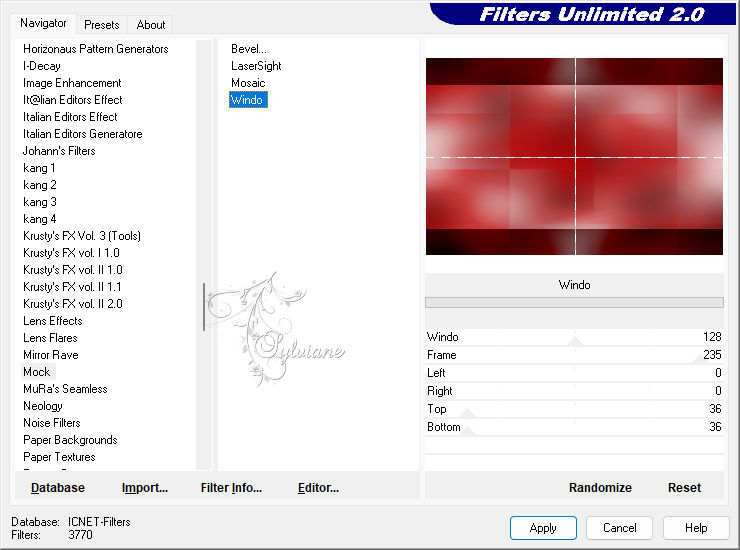Click the red filter preview image

click(574, 156)
